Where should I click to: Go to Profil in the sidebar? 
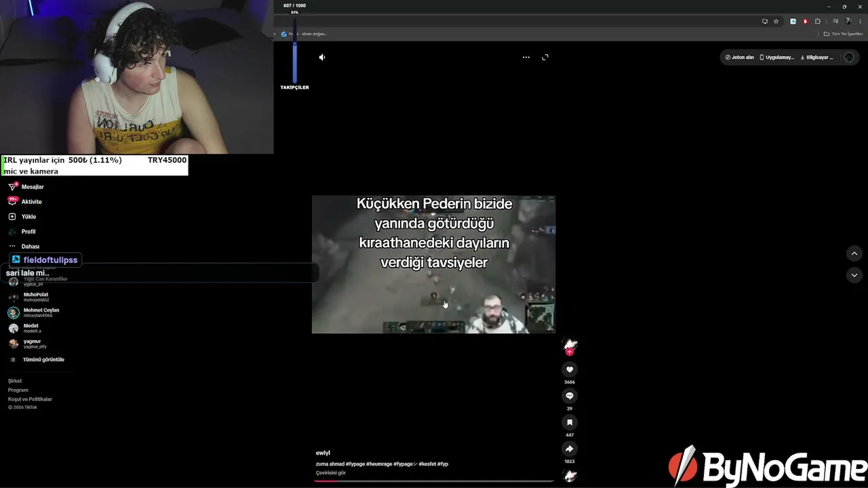coord(22,232)
